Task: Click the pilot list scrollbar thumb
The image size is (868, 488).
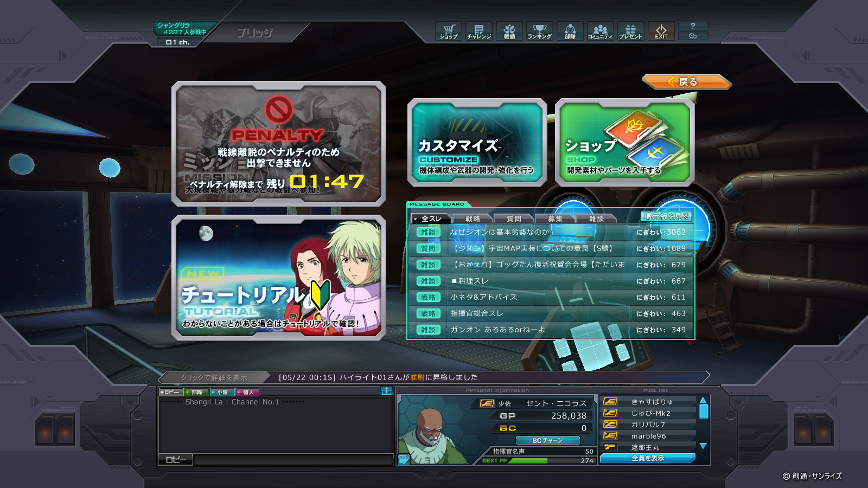Action: pos(704,412)
